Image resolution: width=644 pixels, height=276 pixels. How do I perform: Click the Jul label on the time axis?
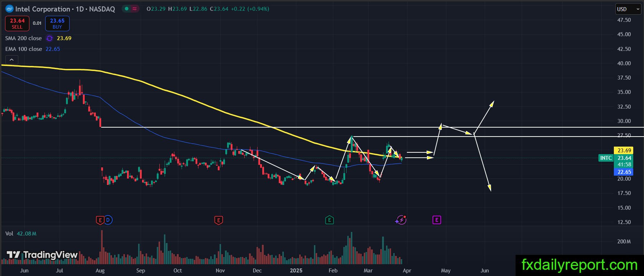pos(60,271)
